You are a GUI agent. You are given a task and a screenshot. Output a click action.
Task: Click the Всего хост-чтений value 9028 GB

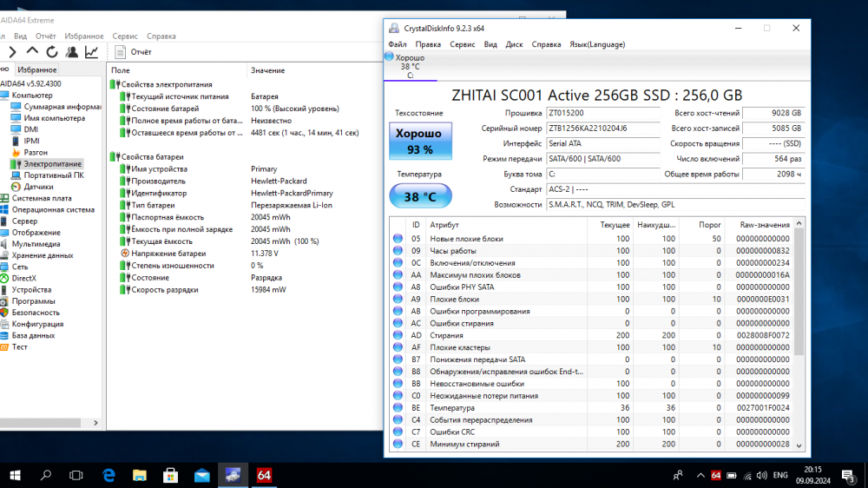773,113
